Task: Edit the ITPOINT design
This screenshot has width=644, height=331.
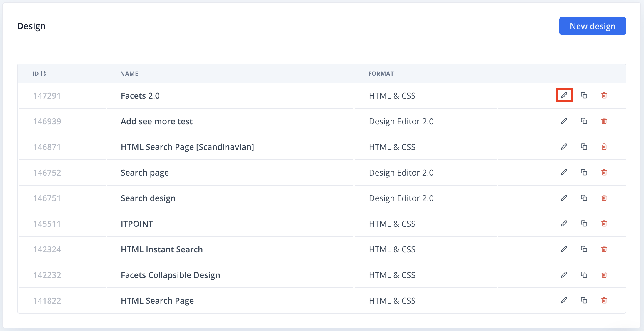Action: [x=564, y=224]
